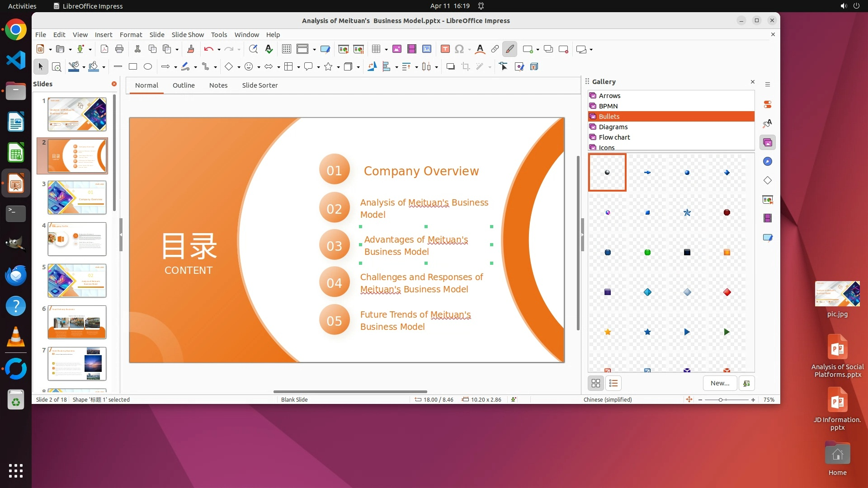Click the New... button in Gallery
The width and height of the screenshot is (868, 488).
pyautogui.click(x=720, y=384)
